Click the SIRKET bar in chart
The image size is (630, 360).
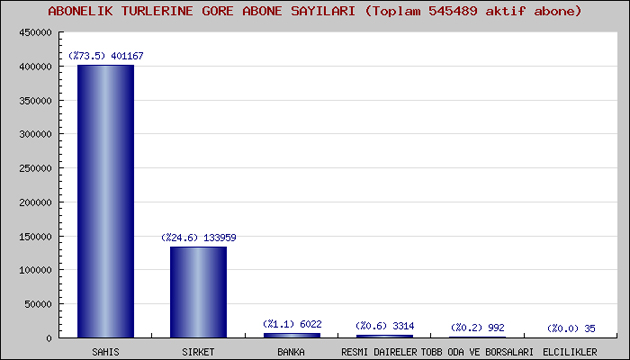[198, 292]
